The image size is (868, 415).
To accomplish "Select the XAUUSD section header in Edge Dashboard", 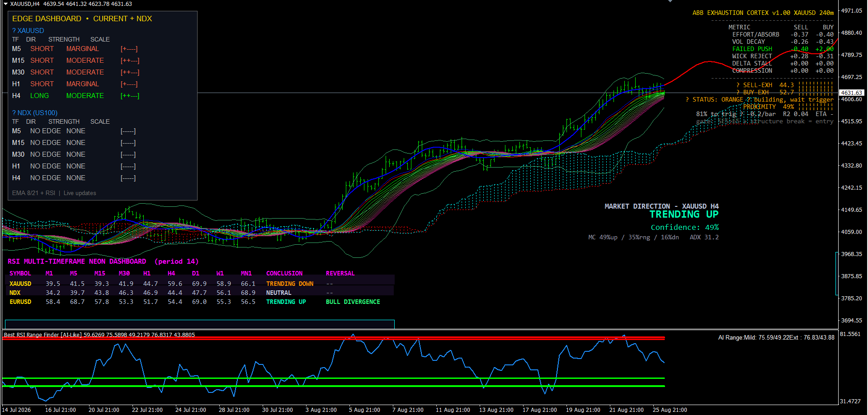I will 28,31.
